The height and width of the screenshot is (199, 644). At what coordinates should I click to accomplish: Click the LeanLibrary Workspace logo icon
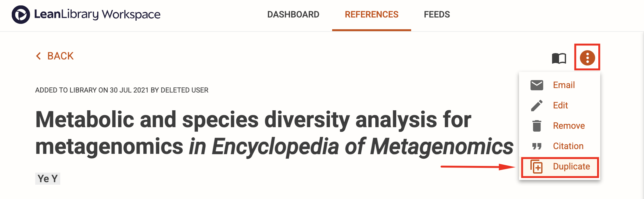coord(21,15)
